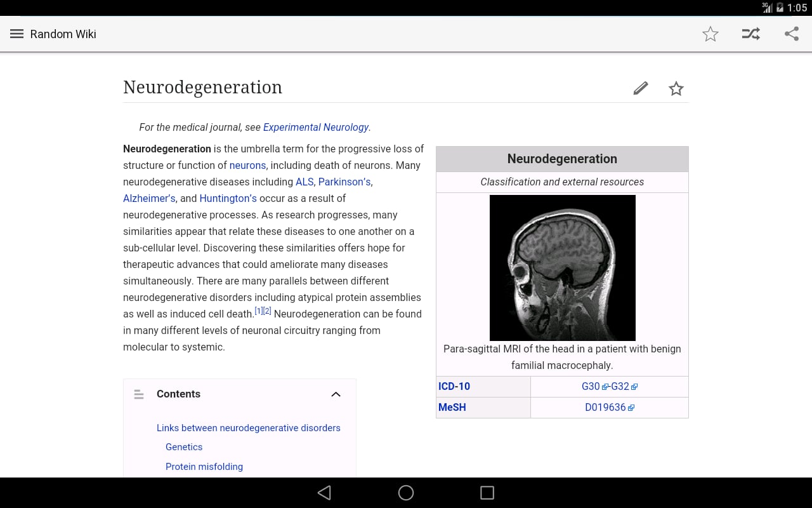Share this article via share icon
812x508 pixels.
791,34
